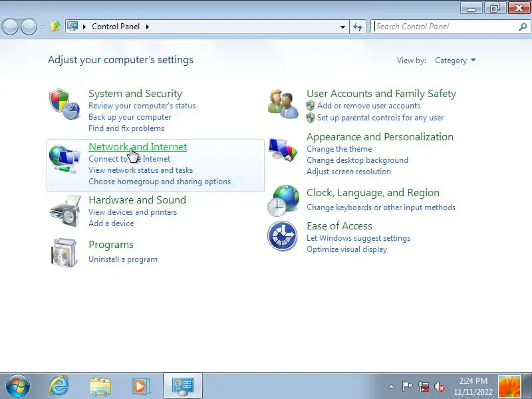Expand the arrow after Control Panel breadcrumb
Screen dimensions: 532x399
(147, 27)
